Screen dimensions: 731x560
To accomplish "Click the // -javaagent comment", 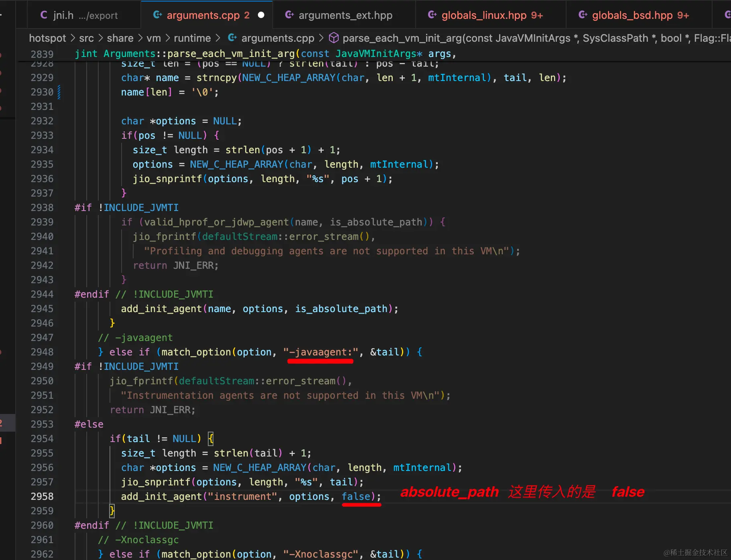I will pos(135,338).
